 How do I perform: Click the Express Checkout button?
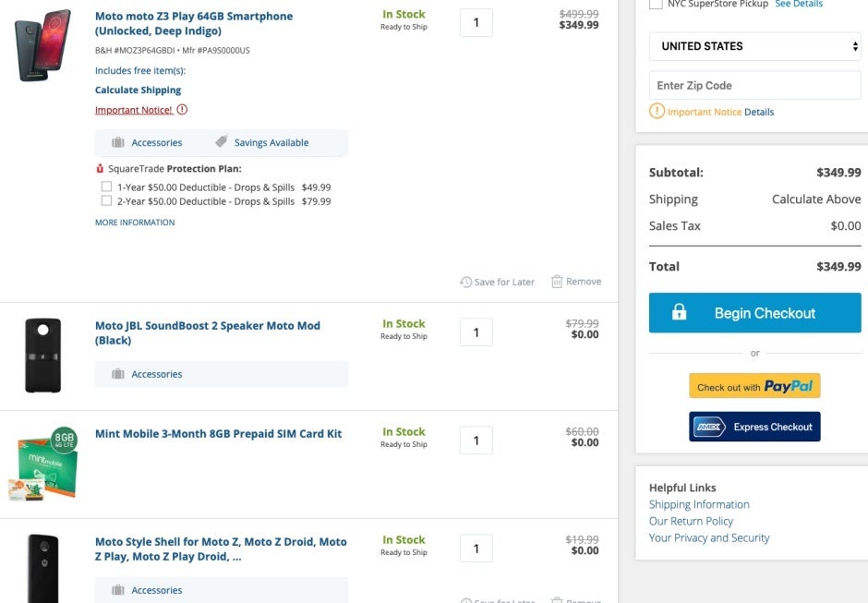pos(754,427)
